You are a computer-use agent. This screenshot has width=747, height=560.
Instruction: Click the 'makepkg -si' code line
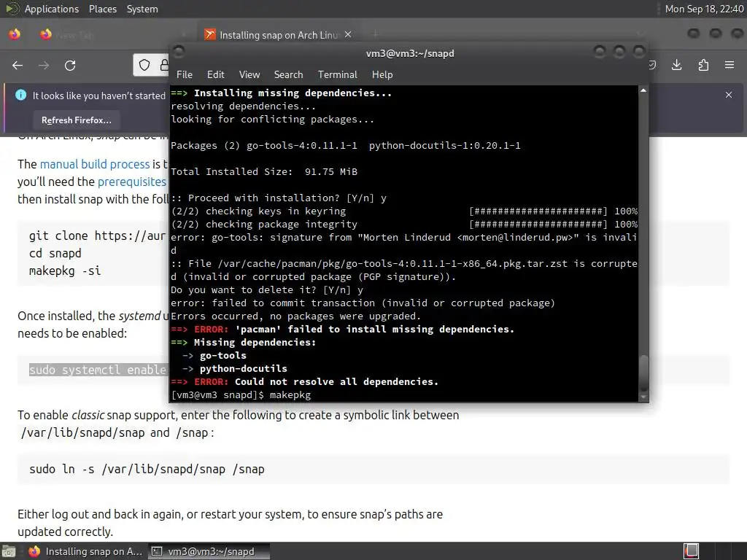[x=65, y=271]
